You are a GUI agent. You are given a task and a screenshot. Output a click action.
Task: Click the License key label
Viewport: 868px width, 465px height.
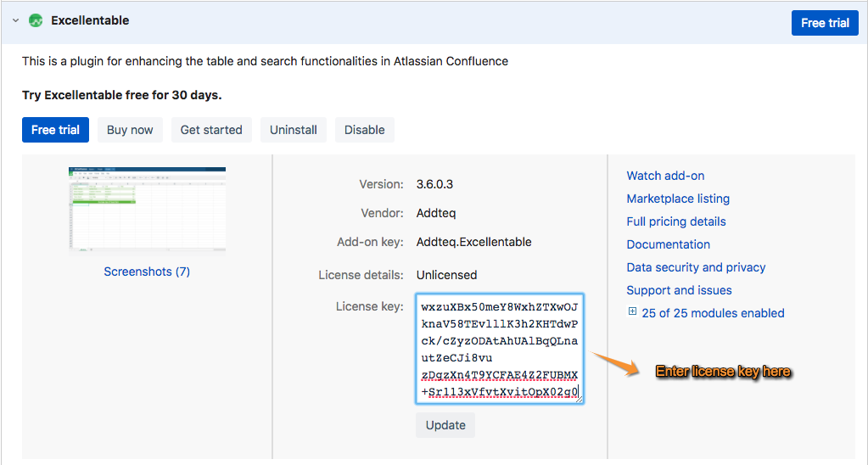pos(370,306)
